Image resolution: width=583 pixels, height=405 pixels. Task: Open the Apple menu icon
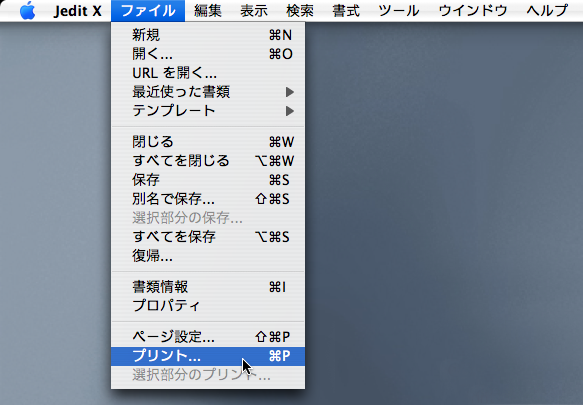click(x=28, y=10)
